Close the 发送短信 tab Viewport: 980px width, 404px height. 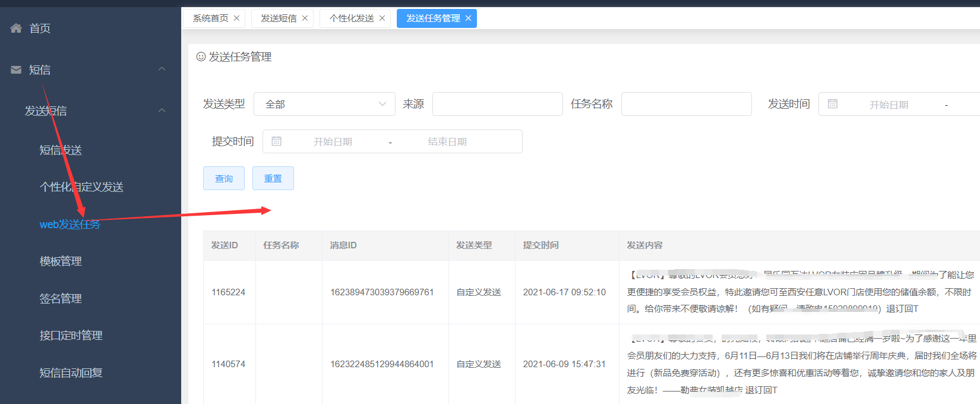(305, 18)
